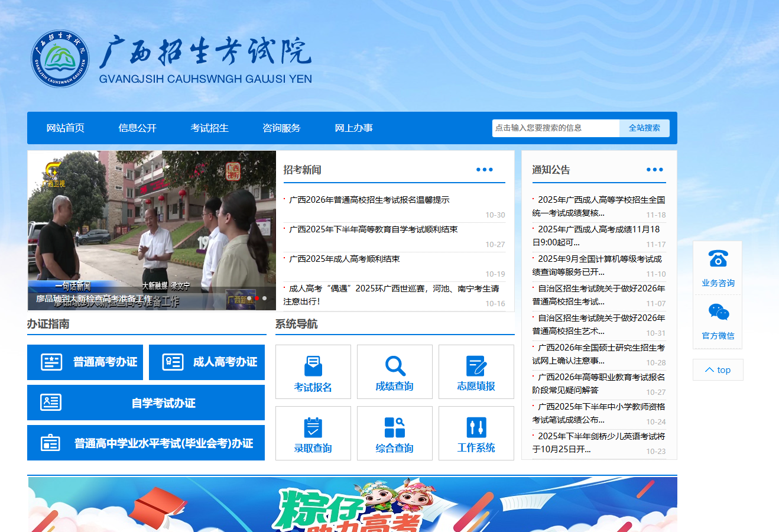Expand 通知公告 with the three-dots more button

coord(654,170)
